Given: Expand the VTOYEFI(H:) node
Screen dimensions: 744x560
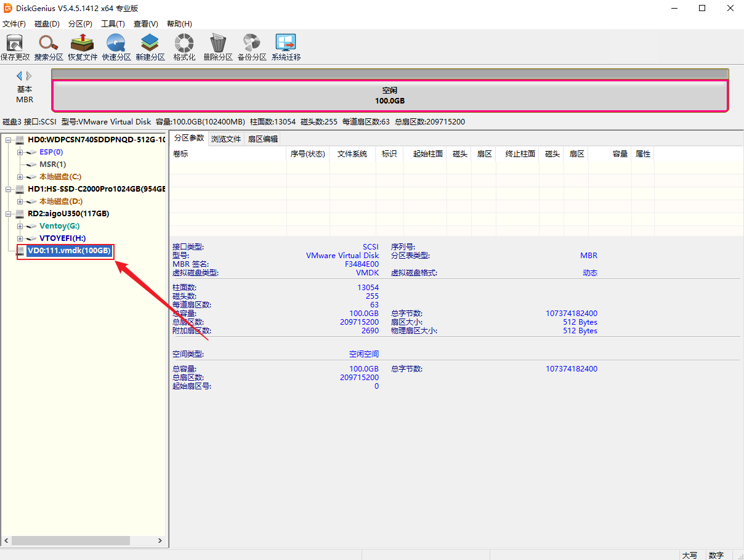Looking at the screenshot, I should 20,238.
